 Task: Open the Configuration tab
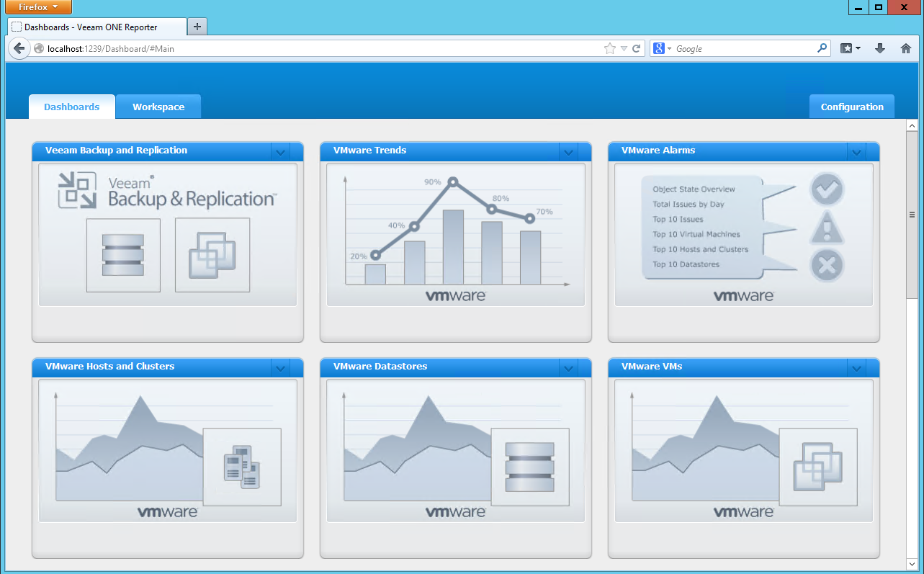(x=852, y=107)
